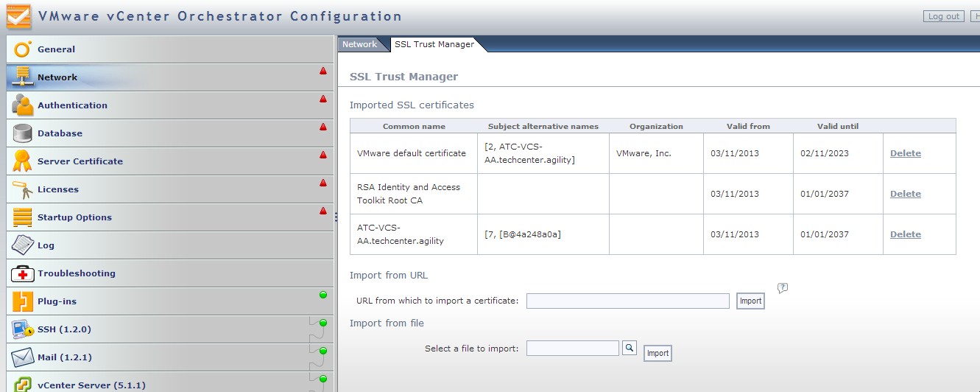The image size is (980, 392).
Task: Browse for a certificate file with magnifier icon
Action: (629, 348)
